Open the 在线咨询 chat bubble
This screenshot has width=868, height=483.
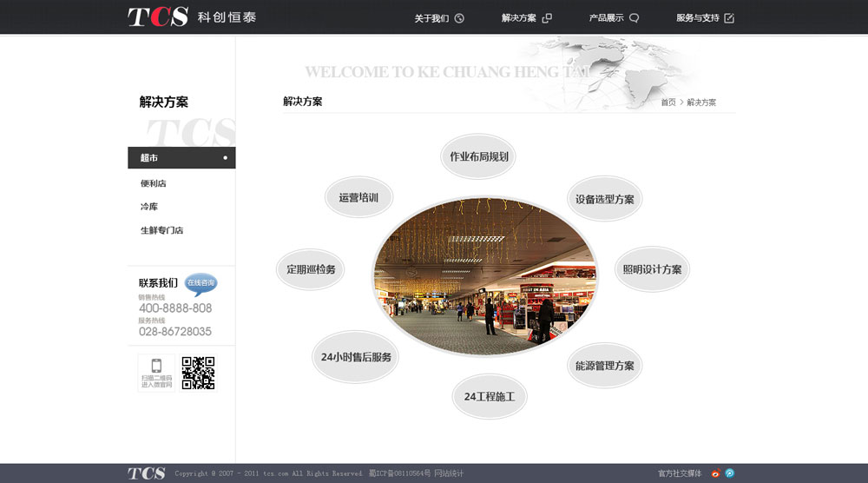(x=201, y=284)
